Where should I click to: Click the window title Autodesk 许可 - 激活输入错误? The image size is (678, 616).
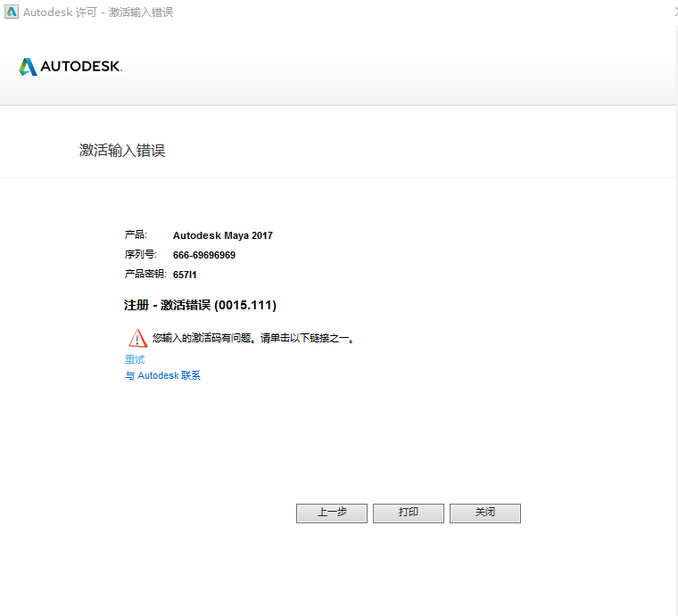(98, 12)
